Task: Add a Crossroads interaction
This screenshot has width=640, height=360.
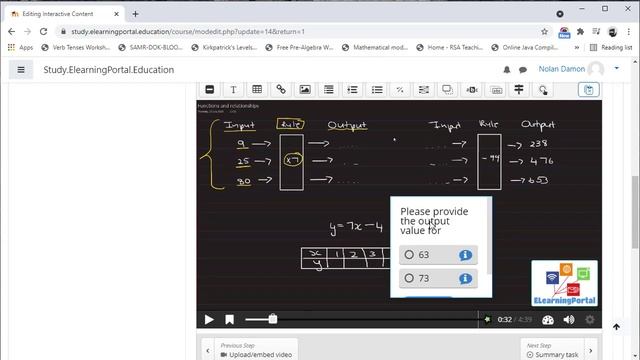Action: pyautogui.click(x=519, y=89)
